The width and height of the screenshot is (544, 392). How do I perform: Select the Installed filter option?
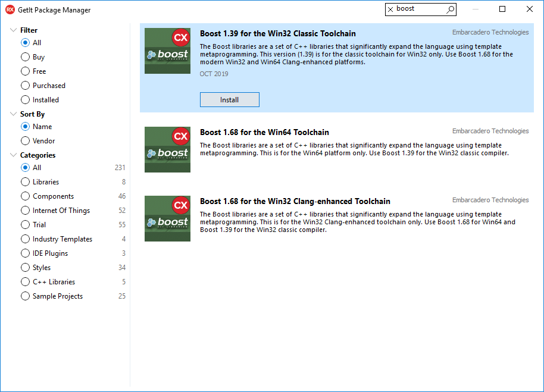coord(25,100)
